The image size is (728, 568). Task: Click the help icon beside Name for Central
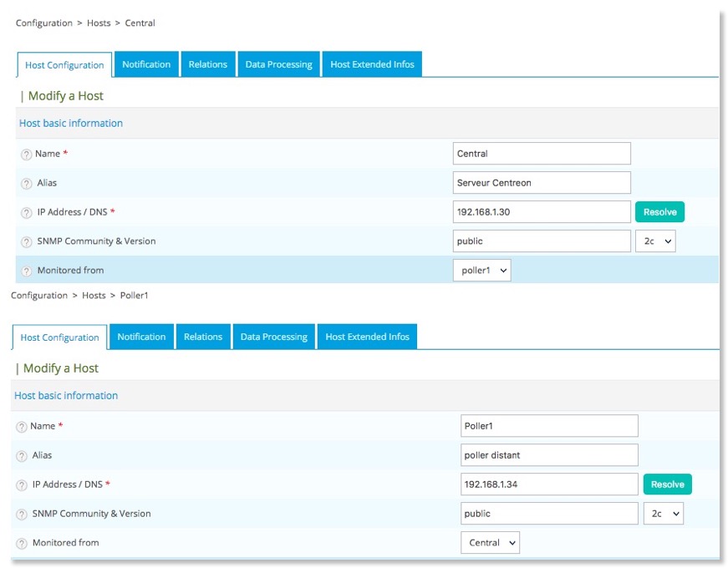click(x=26, y=155)
